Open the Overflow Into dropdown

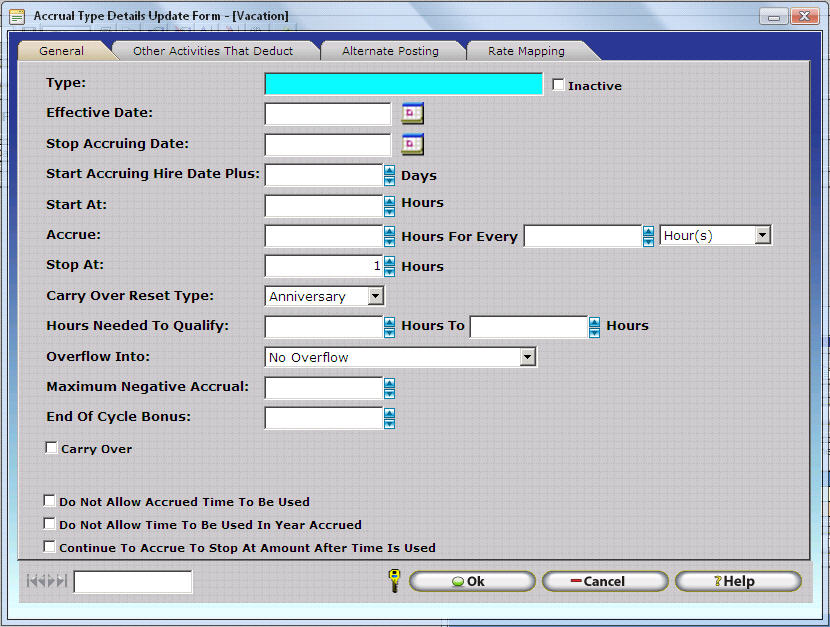527,357
